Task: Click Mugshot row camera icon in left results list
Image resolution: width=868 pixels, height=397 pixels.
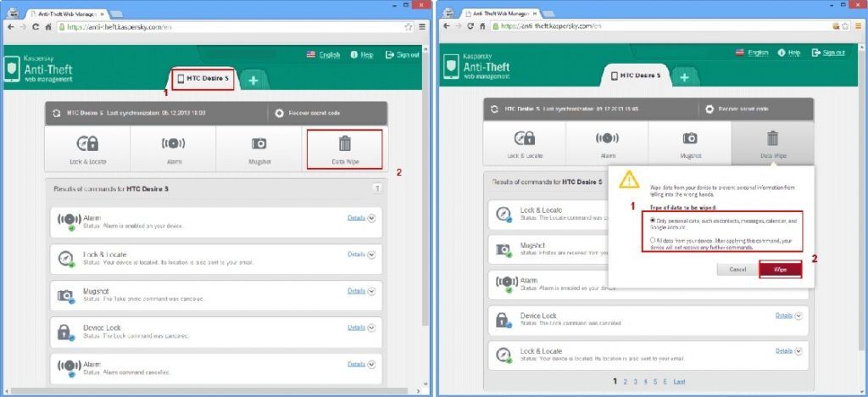Action: 66,296
